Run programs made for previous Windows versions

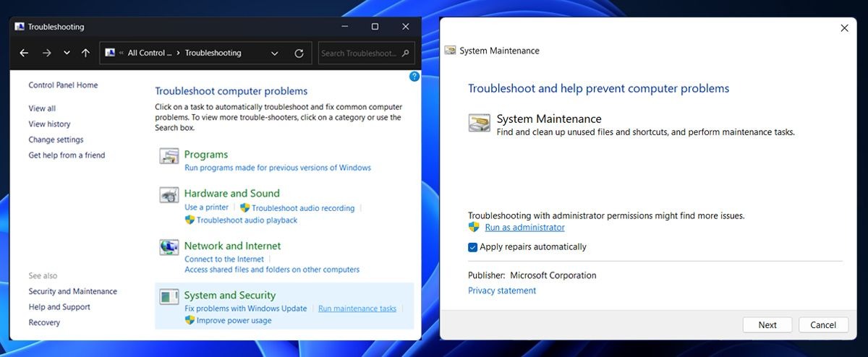click(278, 168)
